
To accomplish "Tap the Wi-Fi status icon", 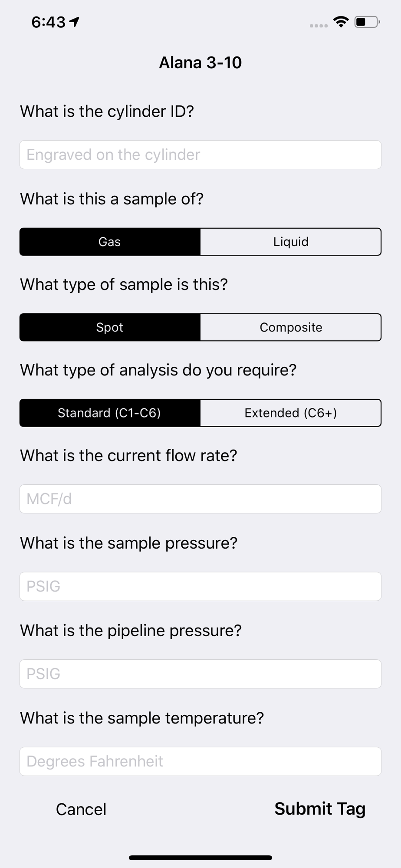I will (x=341, y=22).
